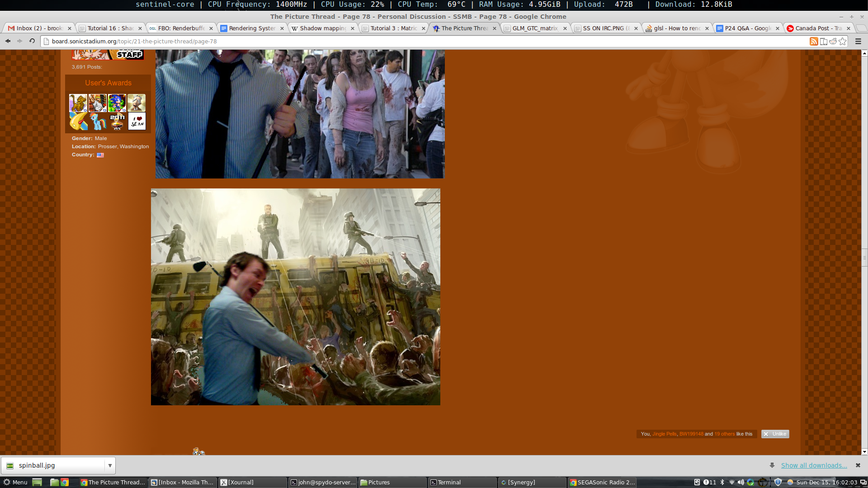
Task: Switch to the Terminal taskbar window
Action: 462,482
